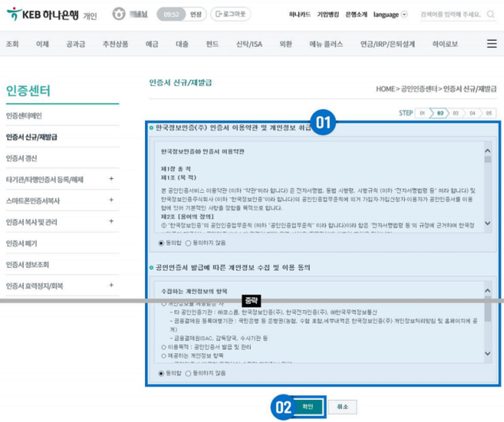This screenshot has width=504, height=422.
Task: Open the hamburger full-menu icon
Action: [491, 44]
